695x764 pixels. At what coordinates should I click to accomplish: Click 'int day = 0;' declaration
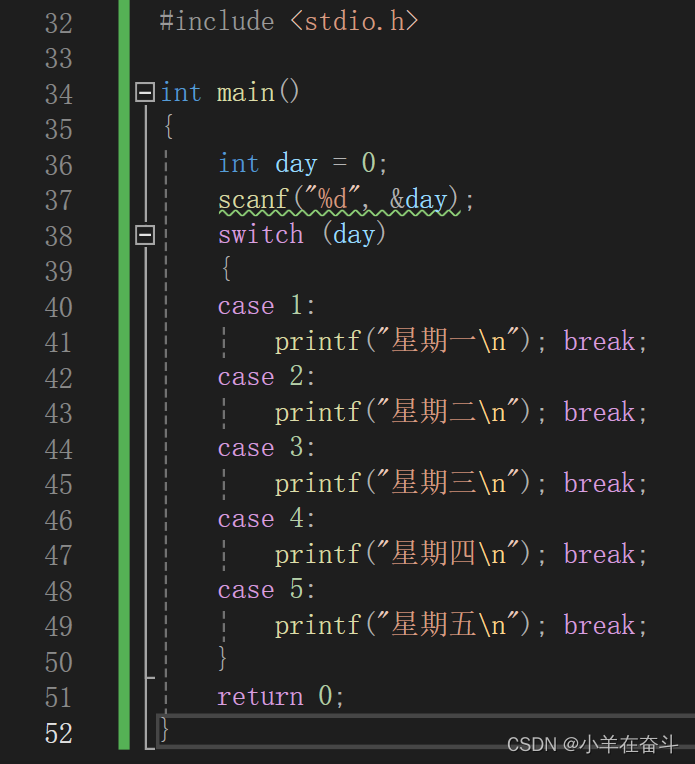[303, 163]
